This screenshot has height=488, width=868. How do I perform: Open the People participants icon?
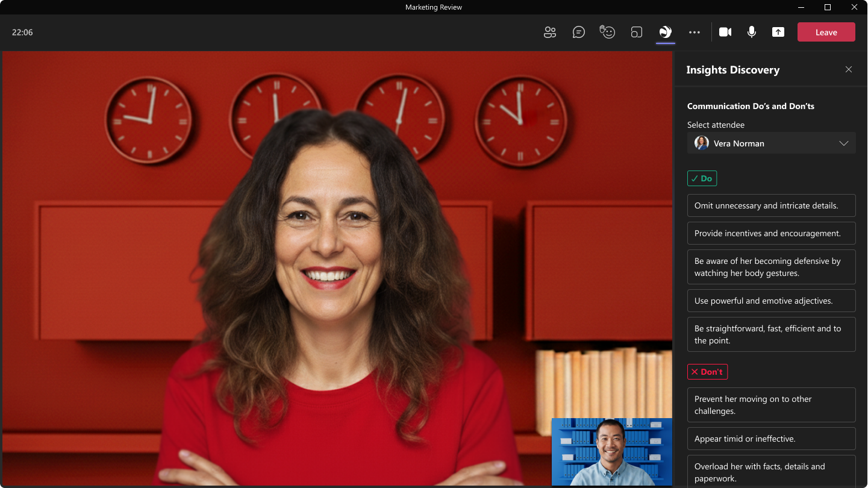click(x=549, y=33)
